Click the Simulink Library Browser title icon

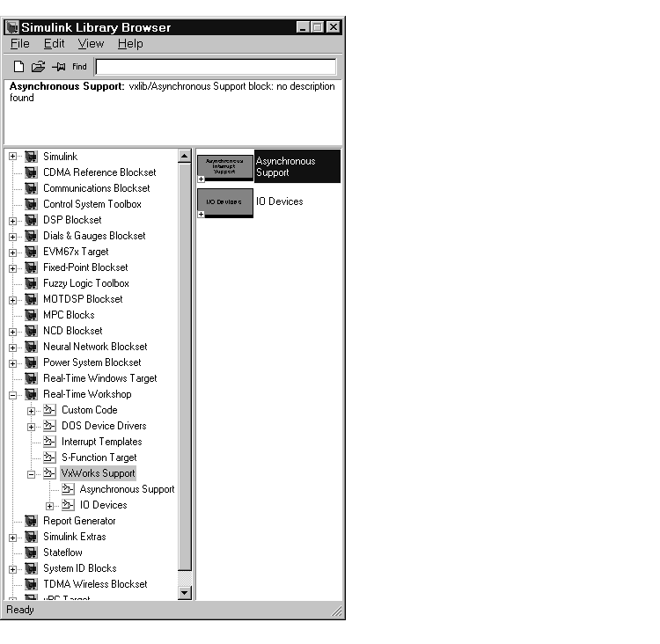pyautogui.click(x=12, y=27)
